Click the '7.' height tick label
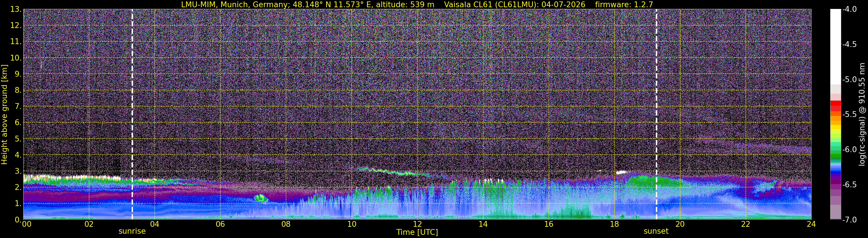 (x=18, y=106)
